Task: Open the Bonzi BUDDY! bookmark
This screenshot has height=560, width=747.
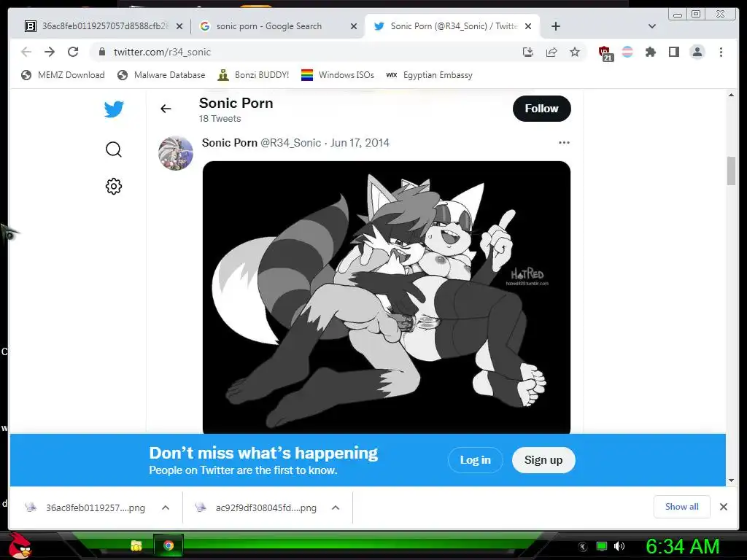Action: [253, 75]
